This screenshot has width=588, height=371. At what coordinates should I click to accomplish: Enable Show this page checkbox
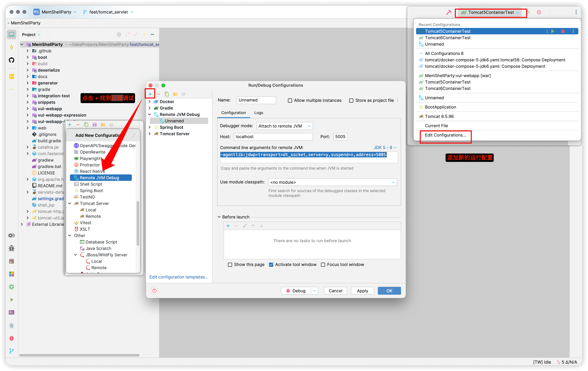point(230,265)
